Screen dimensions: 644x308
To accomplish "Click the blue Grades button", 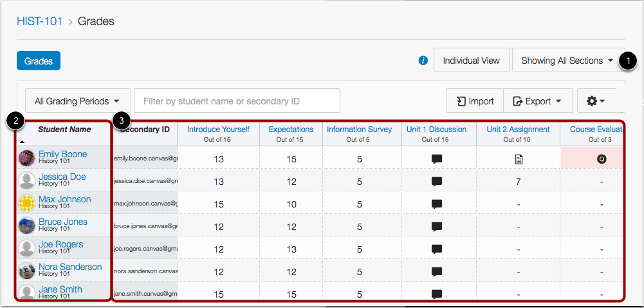I will (39, 61).
